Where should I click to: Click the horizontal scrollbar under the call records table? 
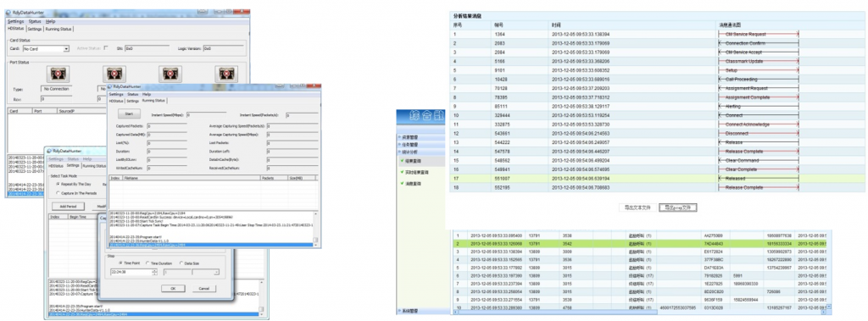641,312
